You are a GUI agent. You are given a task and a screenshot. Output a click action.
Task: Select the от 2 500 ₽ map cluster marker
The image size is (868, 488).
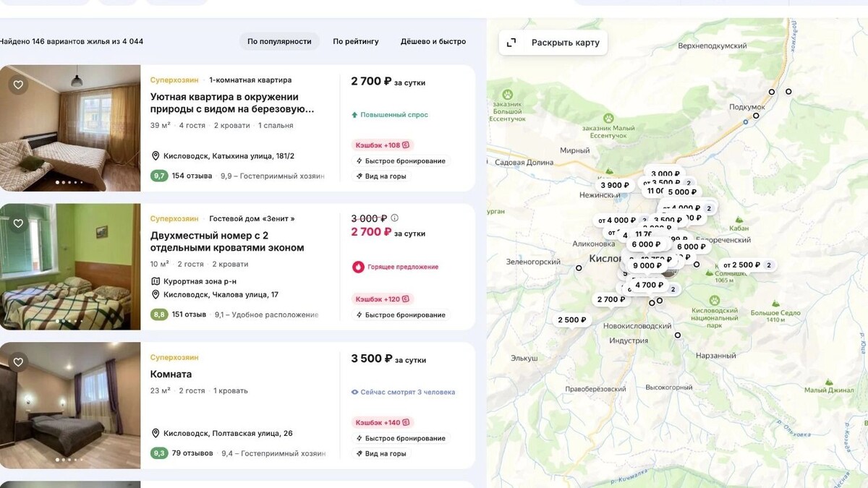click(x=748, y=265)
